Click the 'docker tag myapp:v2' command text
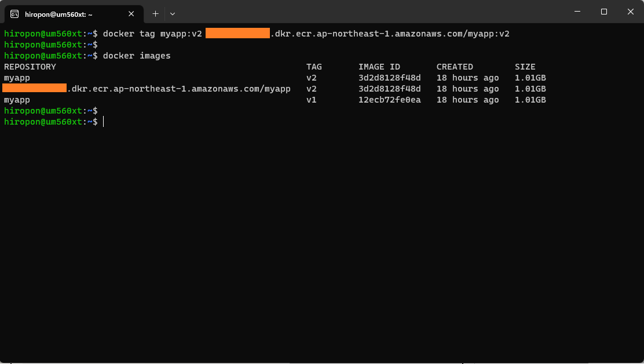Image resolution: width=644 pixels, height=364 pixels. [152, 34]
